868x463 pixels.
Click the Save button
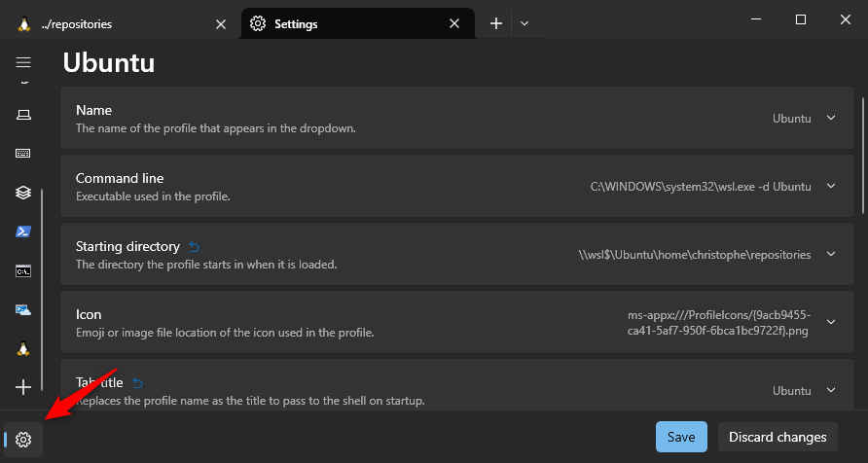[681, 437]
